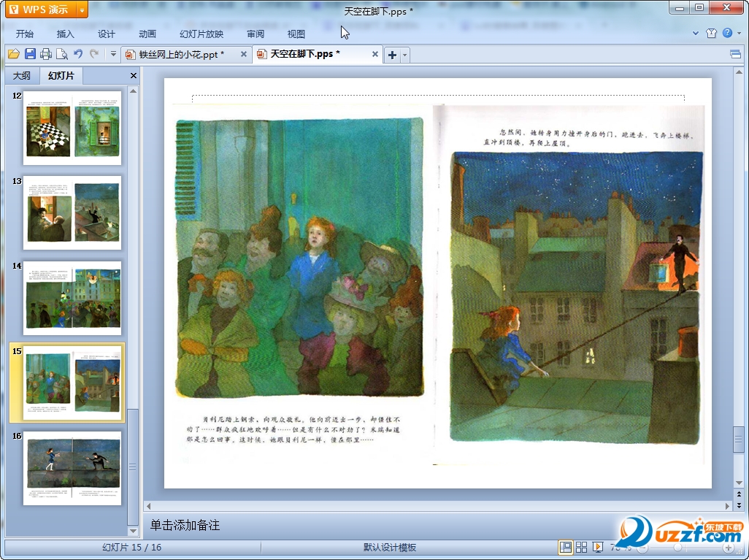Click the skin/shirt icon in title area
The image size is (749, 560).
pos(711,33)
